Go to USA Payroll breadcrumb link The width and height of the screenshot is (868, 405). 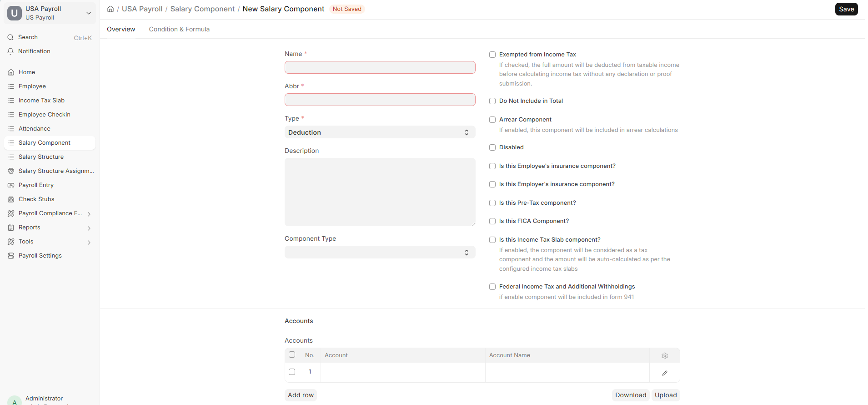point(142,9)
